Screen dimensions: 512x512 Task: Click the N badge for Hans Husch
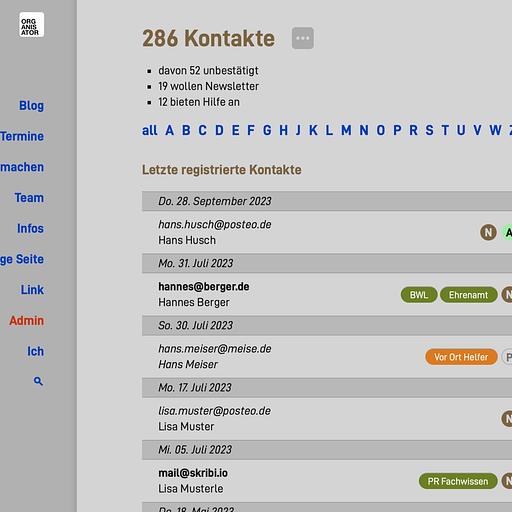[x=488, y=232]
